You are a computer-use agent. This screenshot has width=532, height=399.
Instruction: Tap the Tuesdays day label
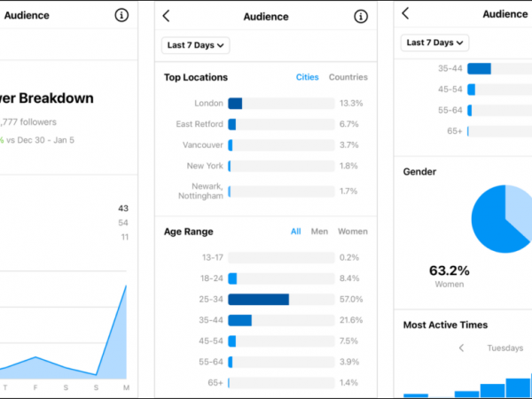tap(505, 348)
